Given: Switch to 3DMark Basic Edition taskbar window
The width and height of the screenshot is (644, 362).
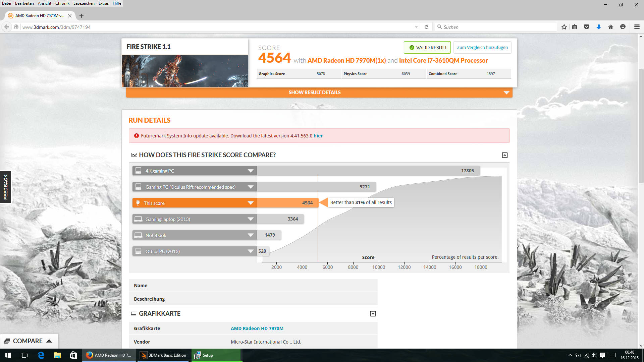Looking at the screenshot, I should tap(164, 355).
